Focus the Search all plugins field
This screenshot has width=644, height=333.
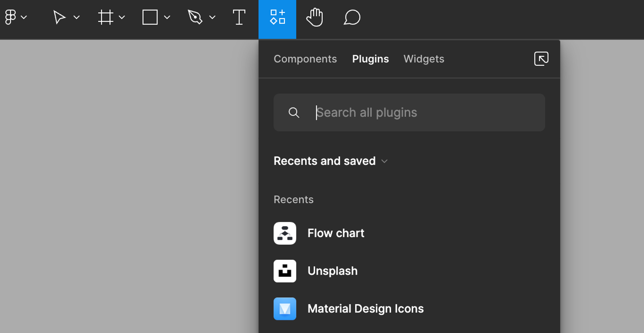point(409,113)
